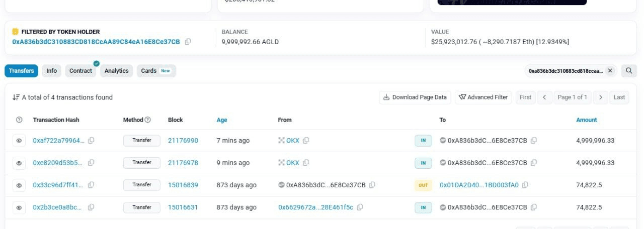
Task: Open block 21176990 link
Action: 183,141
